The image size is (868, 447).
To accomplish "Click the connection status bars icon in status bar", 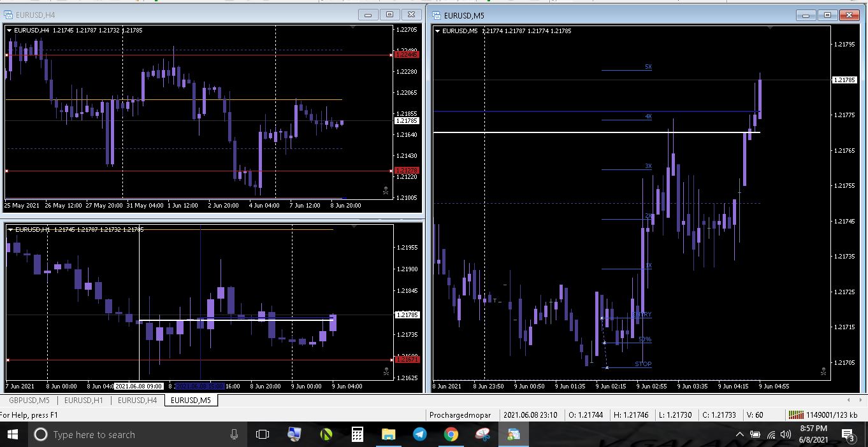I will coord(795,415).
